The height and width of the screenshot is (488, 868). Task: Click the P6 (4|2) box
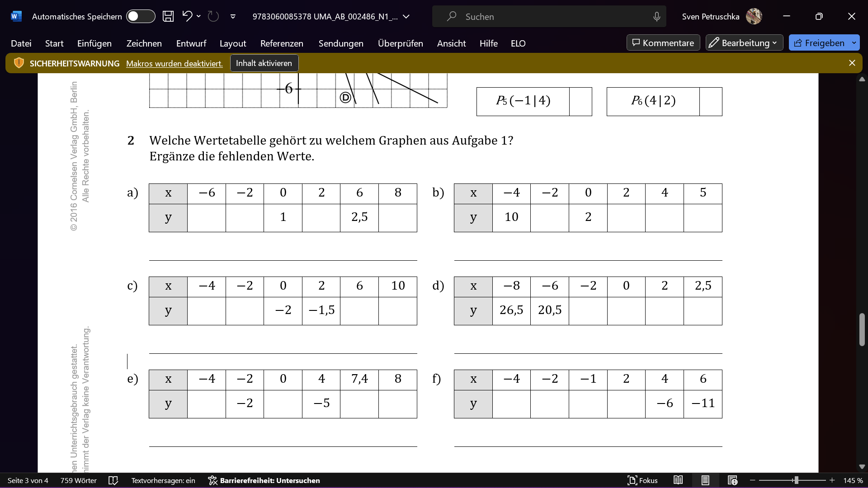653,101
